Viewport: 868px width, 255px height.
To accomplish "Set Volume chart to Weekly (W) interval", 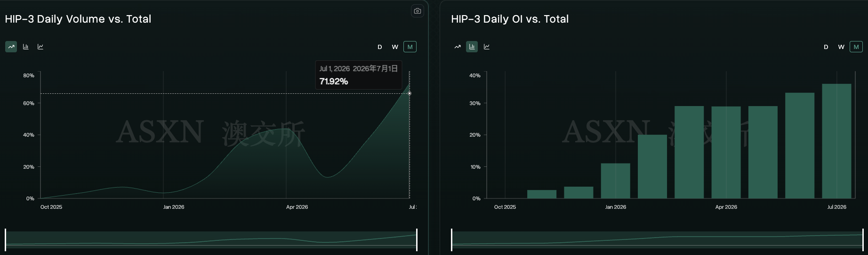I will pyautogui.click(x=395, y=47).
